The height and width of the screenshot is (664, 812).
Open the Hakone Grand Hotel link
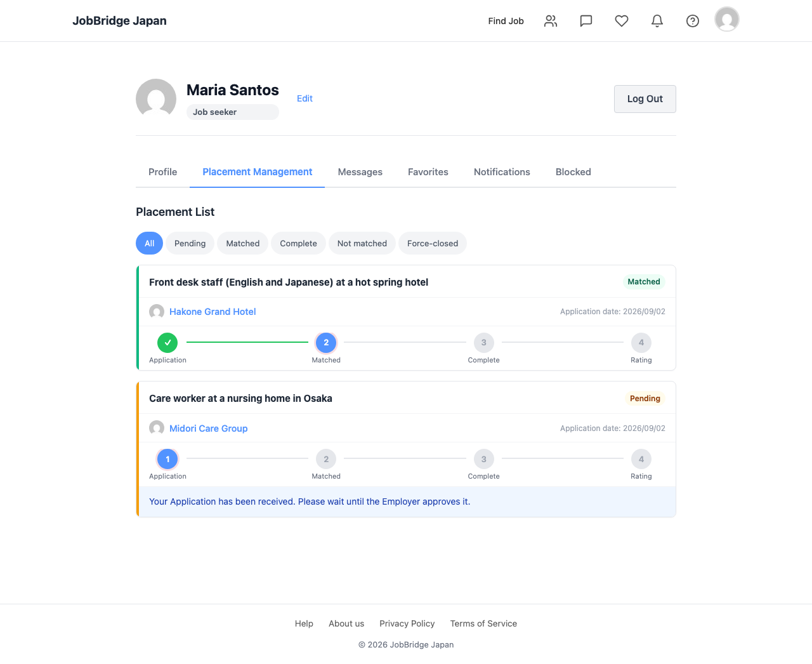(213, 312)
